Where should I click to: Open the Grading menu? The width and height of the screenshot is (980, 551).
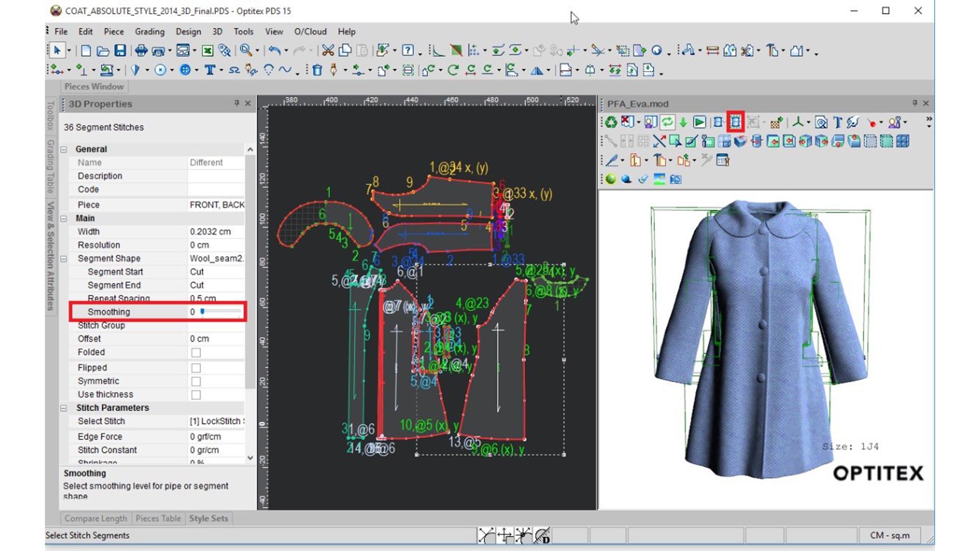coord(149,32)
